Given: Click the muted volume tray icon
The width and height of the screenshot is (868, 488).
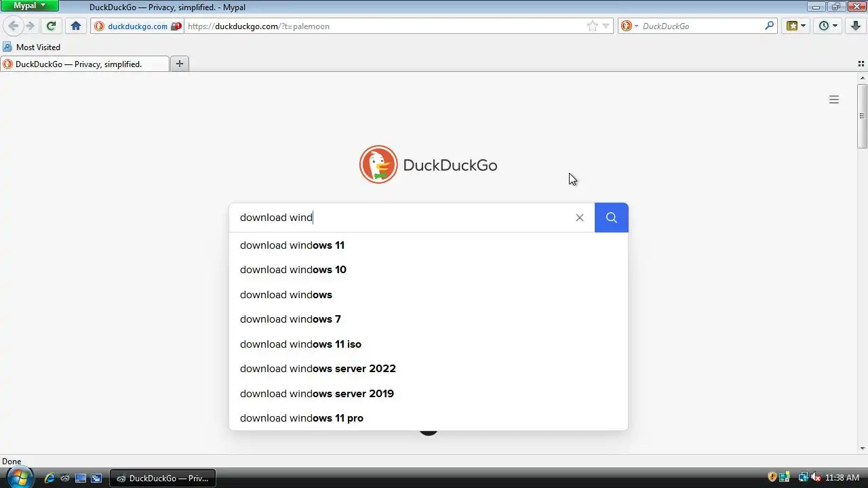Looking at the screenshot, I should coord(816,477).
